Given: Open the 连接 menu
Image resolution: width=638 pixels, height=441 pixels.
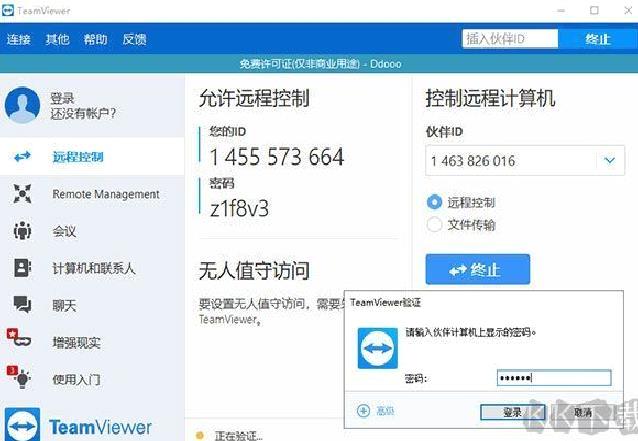Looking at the screenshot, I should (19, 39).
